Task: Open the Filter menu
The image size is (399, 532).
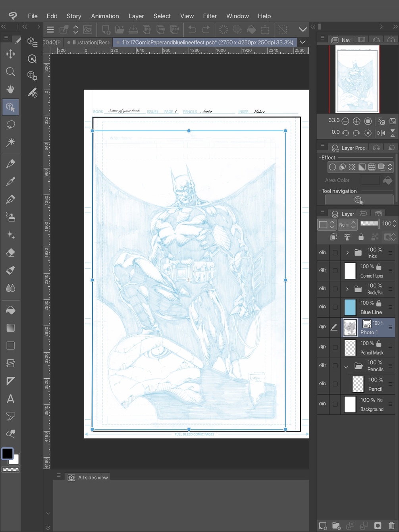Action: coord(210,16)
